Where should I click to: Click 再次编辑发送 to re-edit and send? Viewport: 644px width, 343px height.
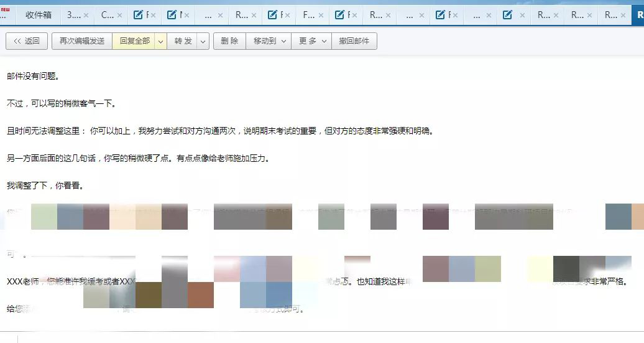click(x=82, y=41)
